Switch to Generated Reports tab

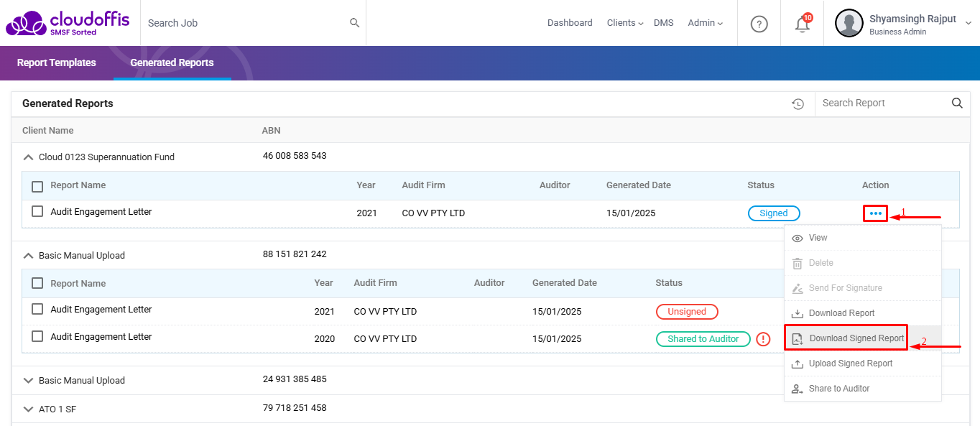[172, 62]
